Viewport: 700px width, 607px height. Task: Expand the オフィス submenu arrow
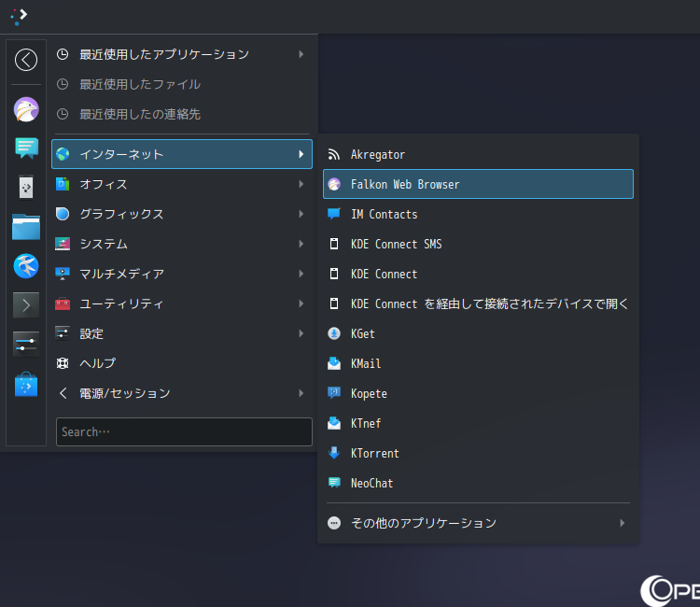[x=301, y=184]
